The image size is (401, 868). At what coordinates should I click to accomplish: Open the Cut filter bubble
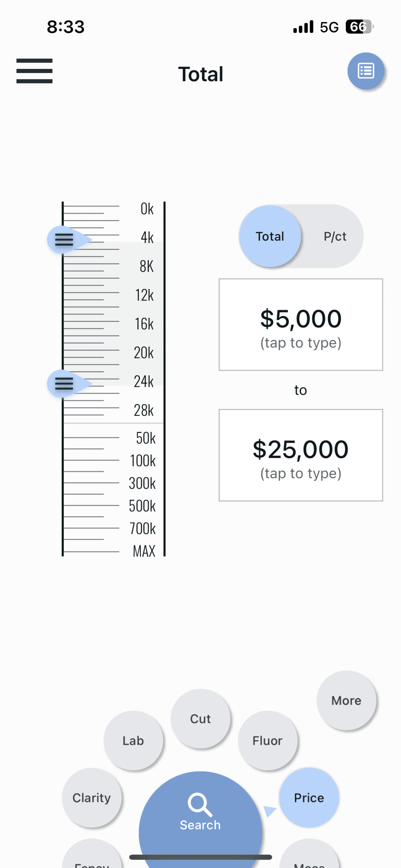click(x=200, y=718)
